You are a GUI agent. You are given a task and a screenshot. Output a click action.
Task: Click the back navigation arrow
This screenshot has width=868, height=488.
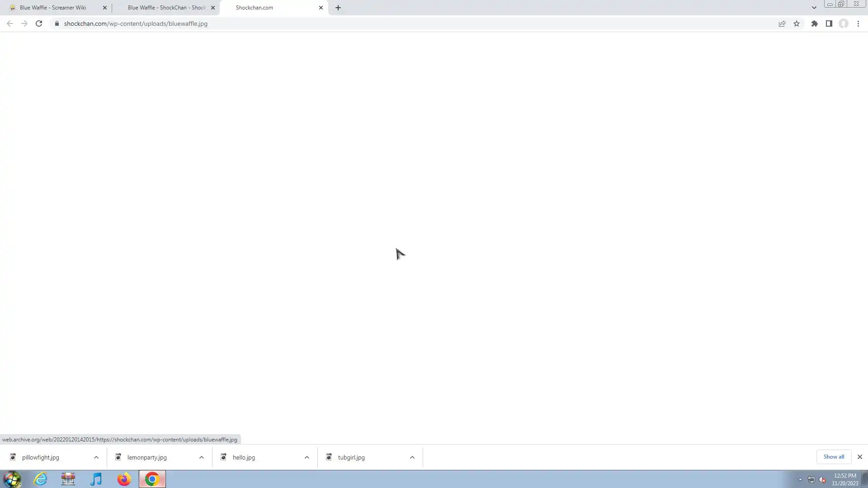click(x=10, y=23)
